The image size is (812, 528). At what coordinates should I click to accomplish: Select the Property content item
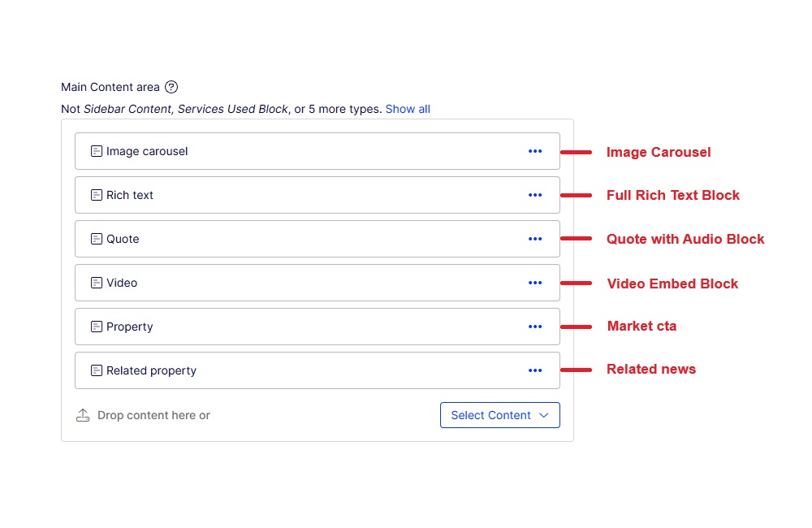tap(317, 327)
